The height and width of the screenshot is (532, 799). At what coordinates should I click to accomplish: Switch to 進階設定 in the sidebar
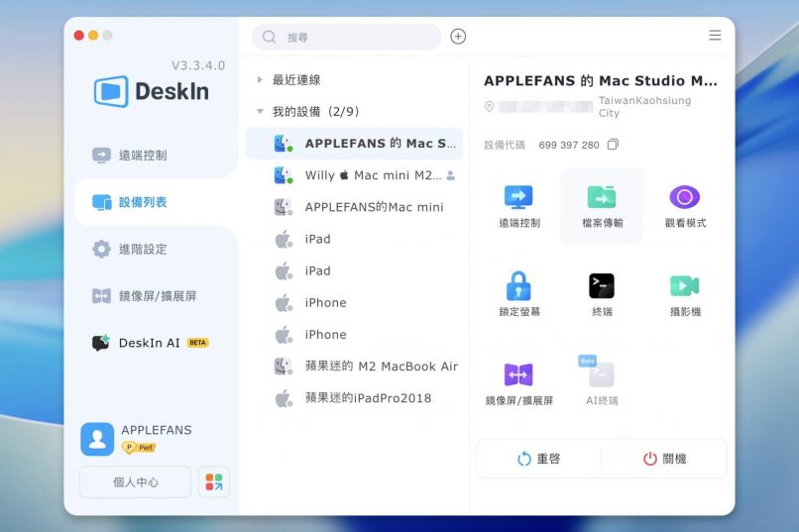coord(143,249)
